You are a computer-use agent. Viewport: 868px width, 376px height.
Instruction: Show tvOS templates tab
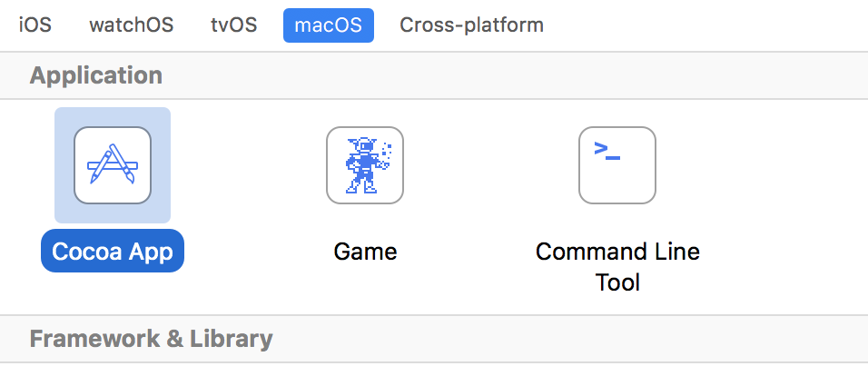pyautogui.click(x=233, y=25)
